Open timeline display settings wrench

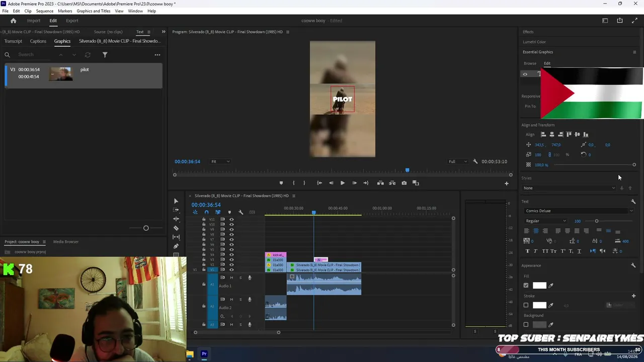[x=240, y=212]
